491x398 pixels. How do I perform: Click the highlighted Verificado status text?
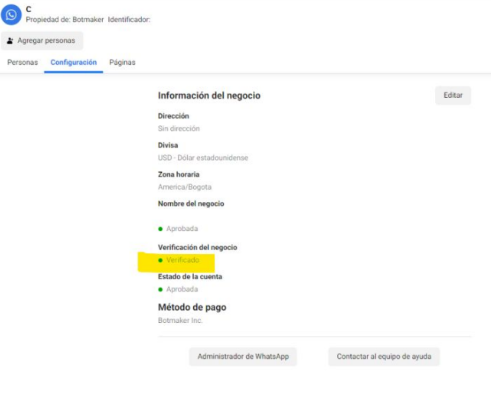coord(183,260)
